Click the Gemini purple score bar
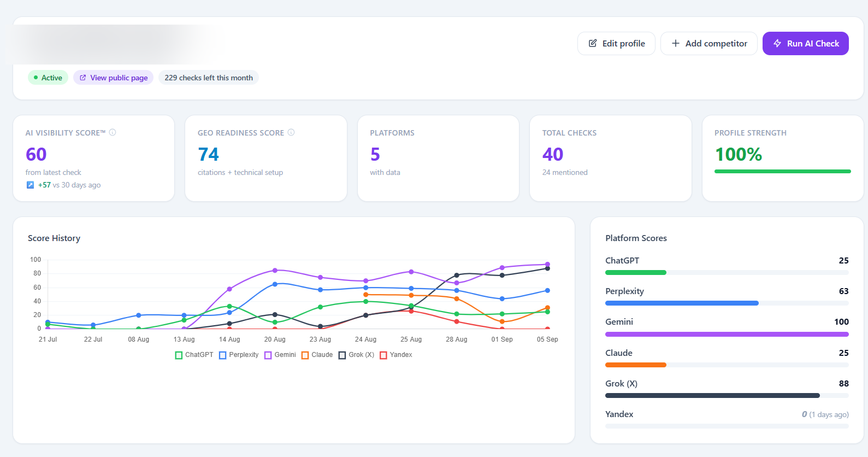The image size is (868, 457). 727,334
